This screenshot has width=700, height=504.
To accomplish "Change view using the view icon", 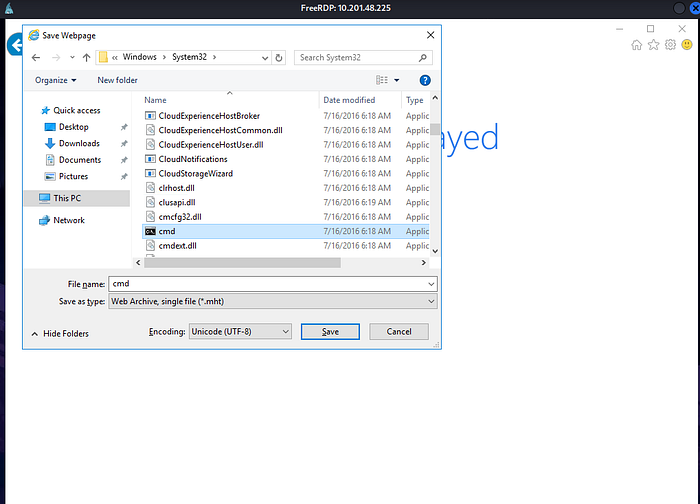I will pyautogui.click(x=382, y=80).
